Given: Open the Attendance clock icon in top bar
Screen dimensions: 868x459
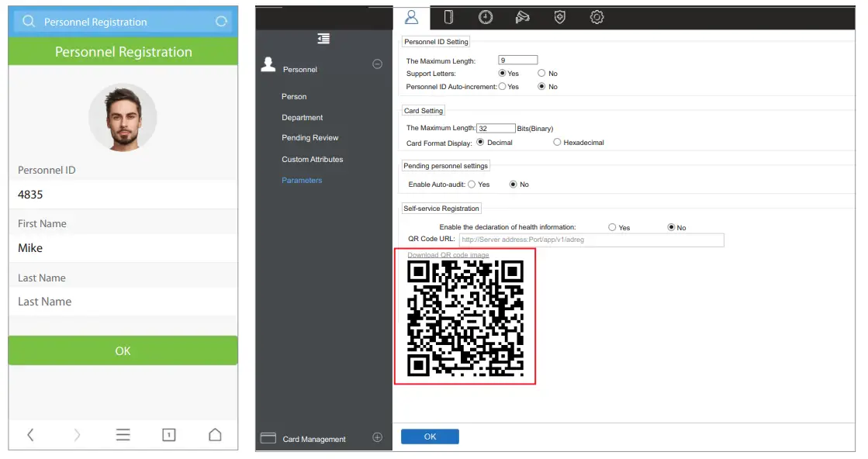Looking at the screenshot, I should (x=486, y=17).
